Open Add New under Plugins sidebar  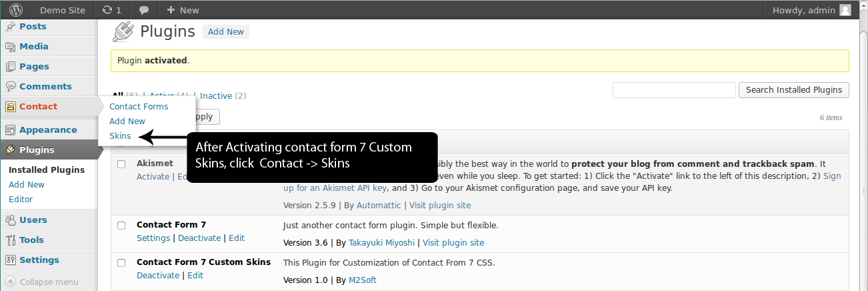(27, 185)
